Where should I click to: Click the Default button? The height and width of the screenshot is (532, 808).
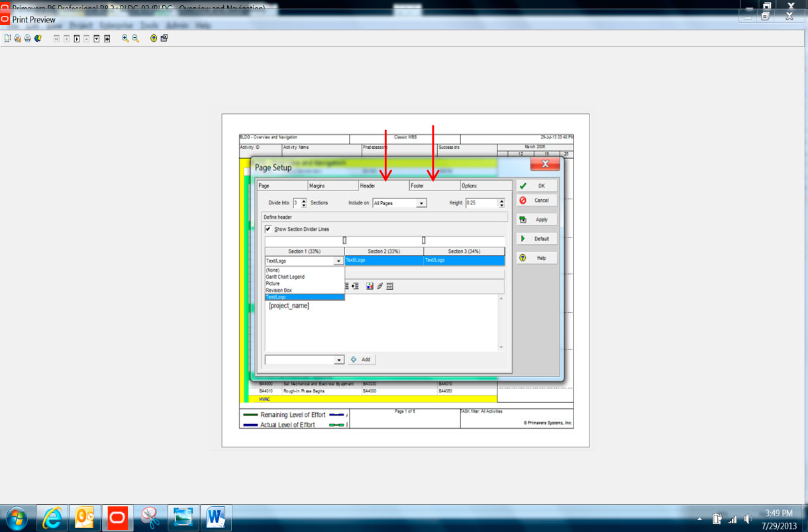point(537,238)
